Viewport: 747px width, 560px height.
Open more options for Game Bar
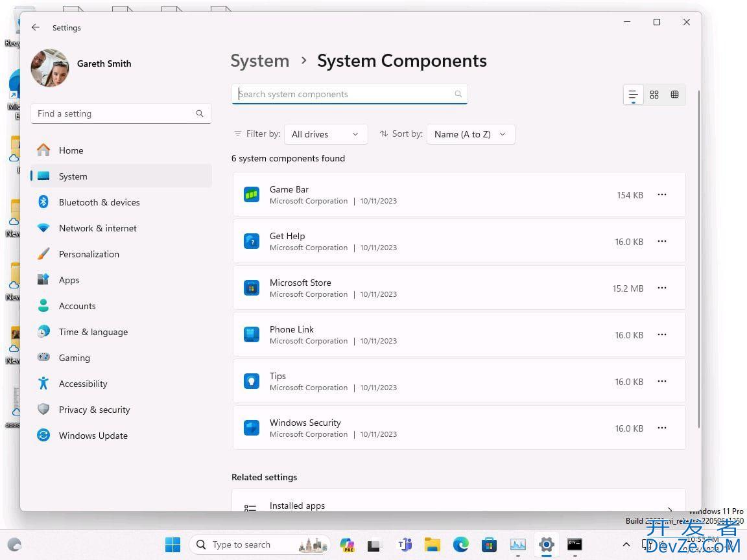click(x=661, y=194)
